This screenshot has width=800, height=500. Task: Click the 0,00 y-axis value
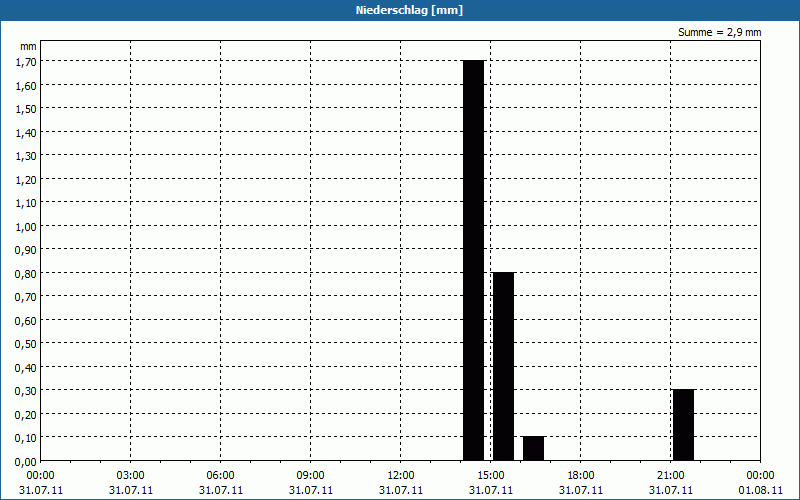pyautogui.click(x=26, y=462)
